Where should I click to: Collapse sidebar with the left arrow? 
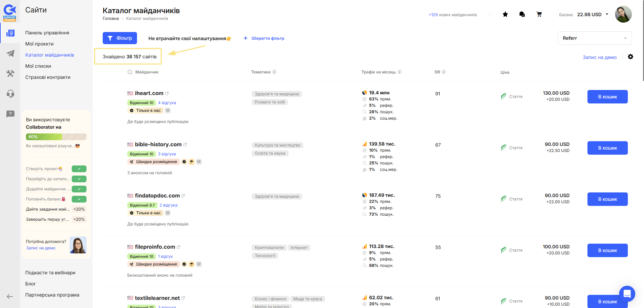click(10, 297)
